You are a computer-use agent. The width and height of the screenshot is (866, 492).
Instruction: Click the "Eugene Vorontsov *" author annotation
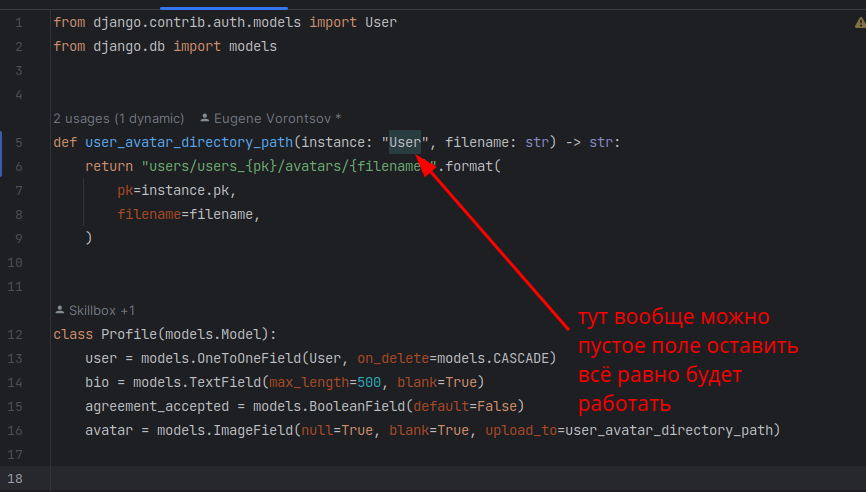(x=277, y=119)
